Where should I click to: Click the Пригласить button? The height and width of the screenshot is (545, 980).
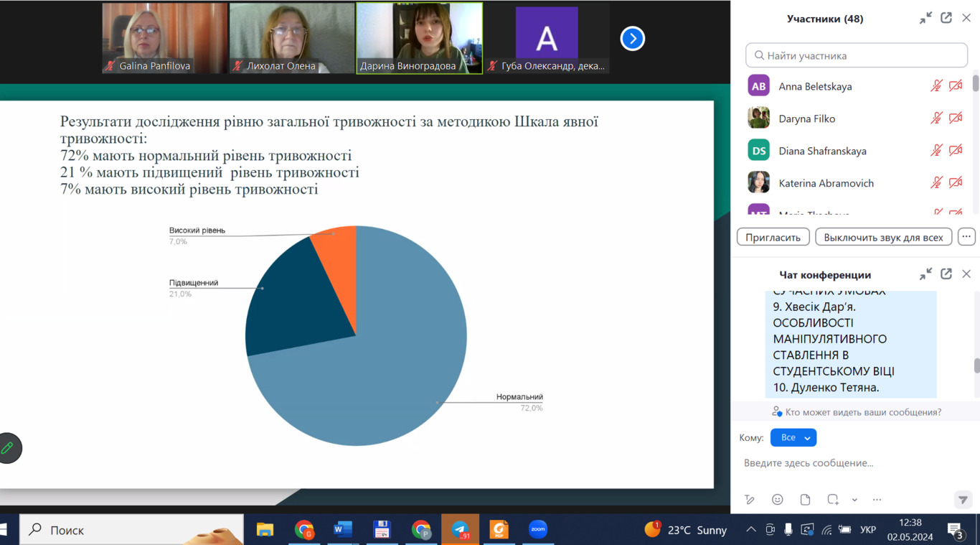click(x=773, y=237)
